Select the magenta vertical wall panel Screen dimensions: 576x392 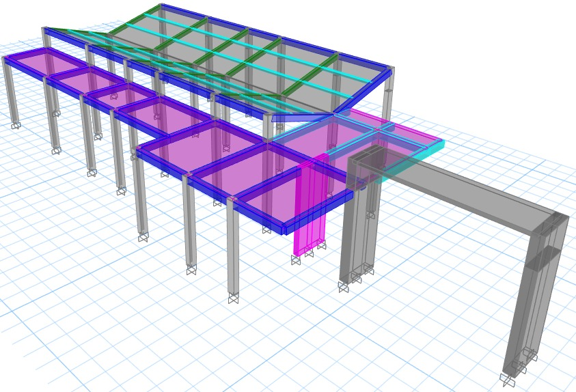point(311,204)
